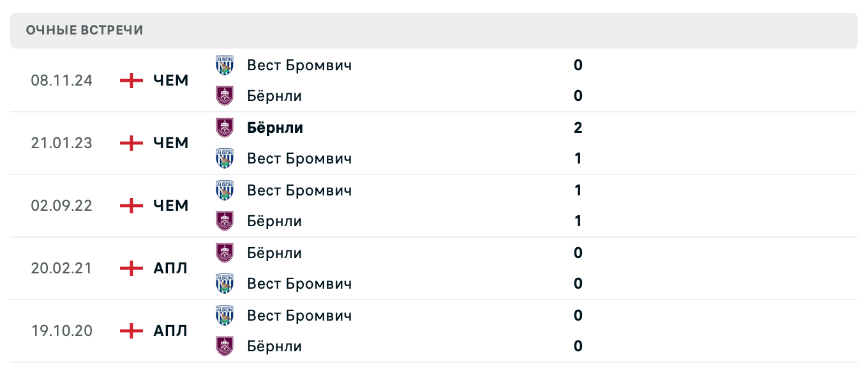Click England flag beside 02.09.22 ЧЕМ

coord(131,206)
